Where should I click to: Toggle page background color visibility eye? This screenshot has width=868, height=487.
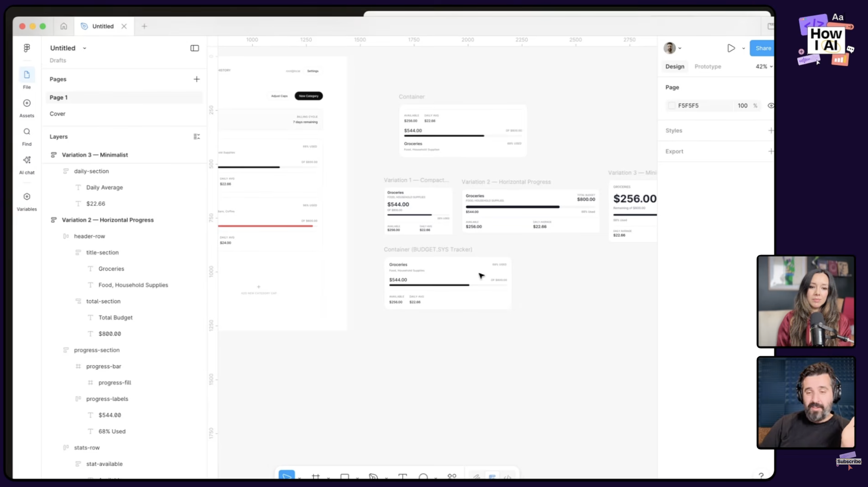770,106
